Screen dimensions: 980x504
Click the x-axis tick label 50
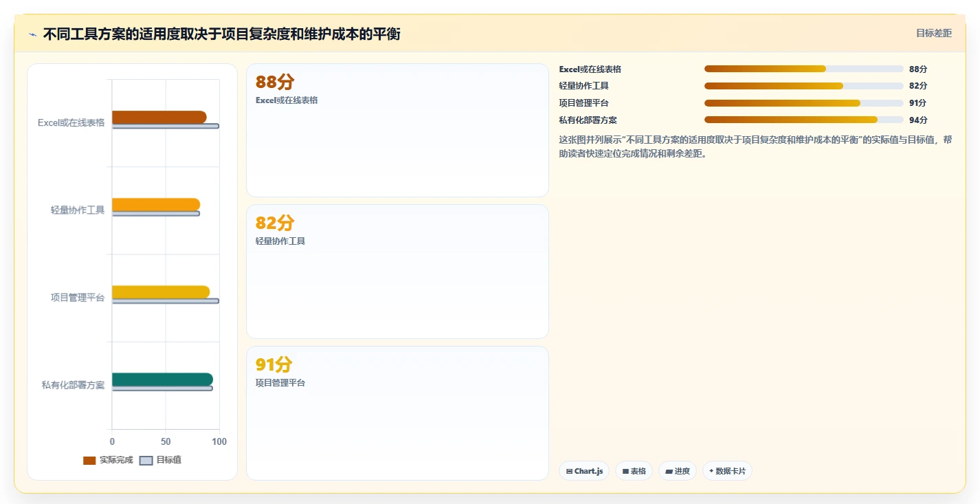(x=166, y=441)
